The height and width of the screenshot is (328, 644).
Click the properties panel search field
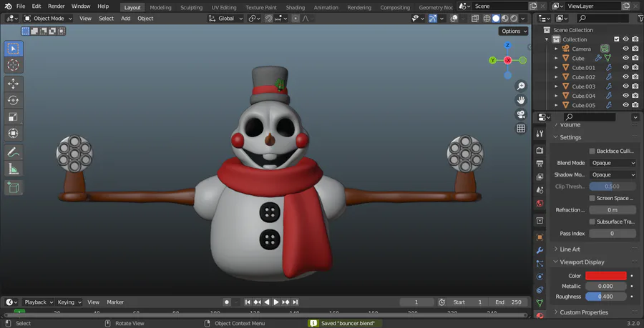point(590,117)
